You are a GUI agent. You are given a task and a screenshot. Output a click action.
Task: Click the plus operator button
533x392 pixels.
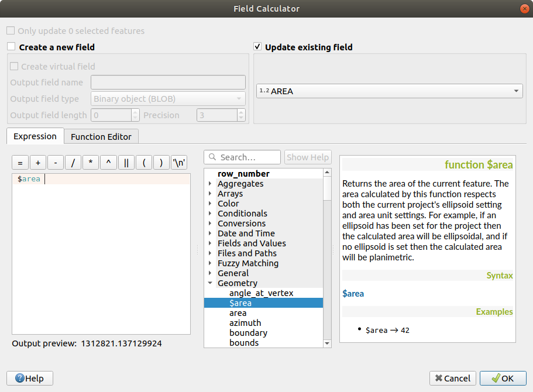(38, 163)
